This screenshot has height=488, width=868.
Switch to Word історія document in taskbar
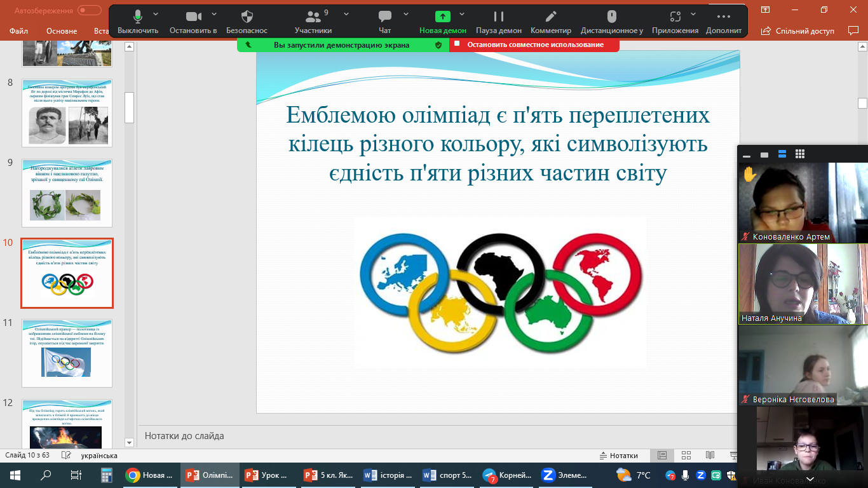click(x=388, y=475)
